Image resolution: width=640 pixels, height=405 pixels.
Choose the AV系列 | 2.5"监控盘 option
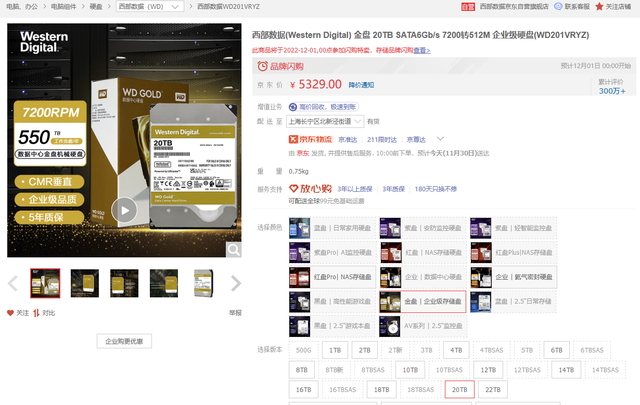click(x=422, y=326)
